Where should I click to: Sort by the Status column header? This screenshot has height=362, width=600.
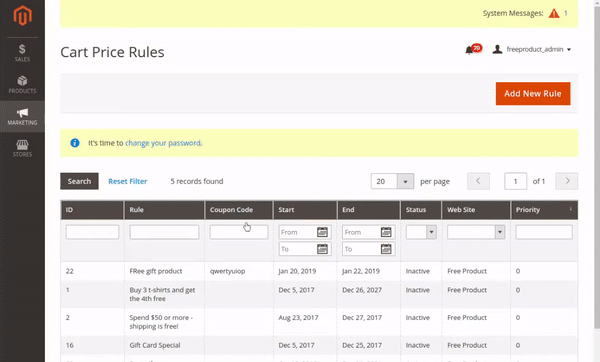(x=421, y=210)
